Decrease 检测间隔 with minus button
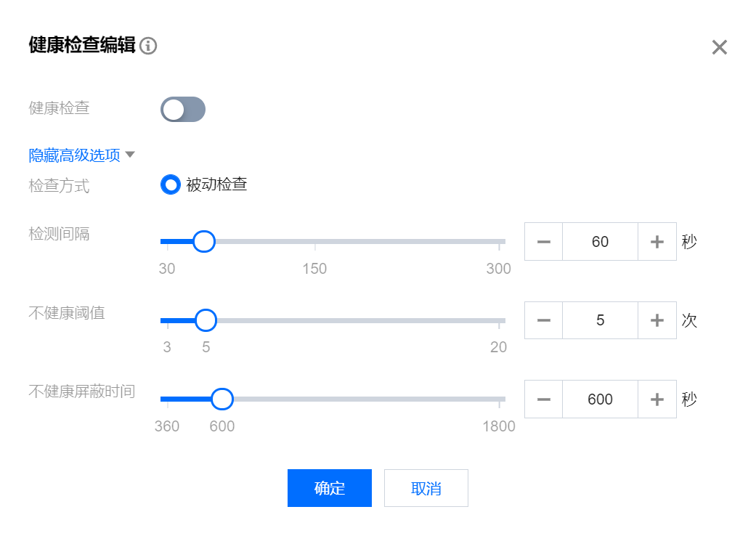The width and height of the screenshot is (756, 536). (x=543, y=242)
